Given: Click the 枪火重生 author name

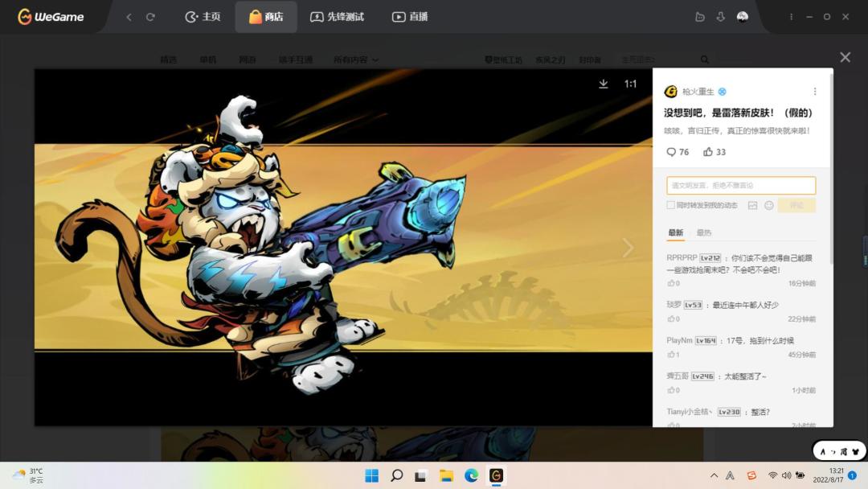Looking at the screenshot, I should pos(698,92).
